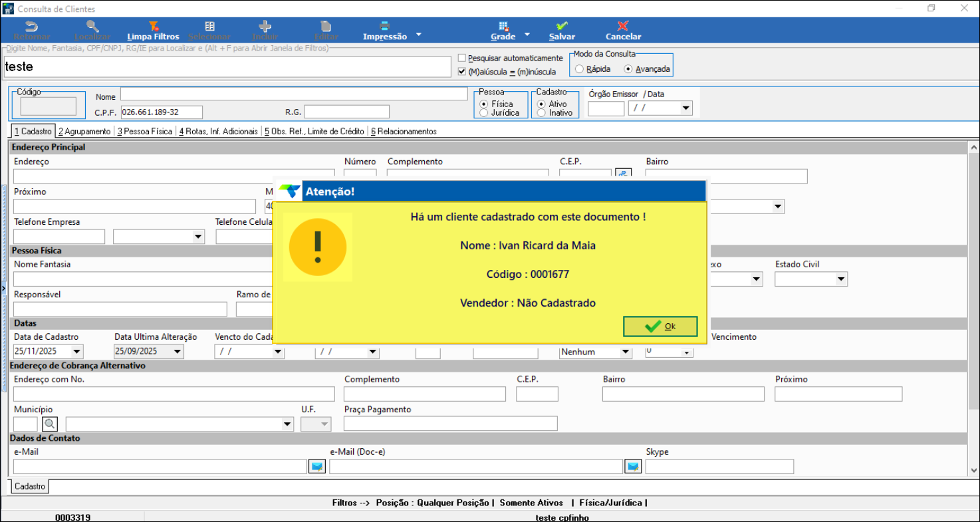Select the Inativo cadastro radio button

[541, 113]
